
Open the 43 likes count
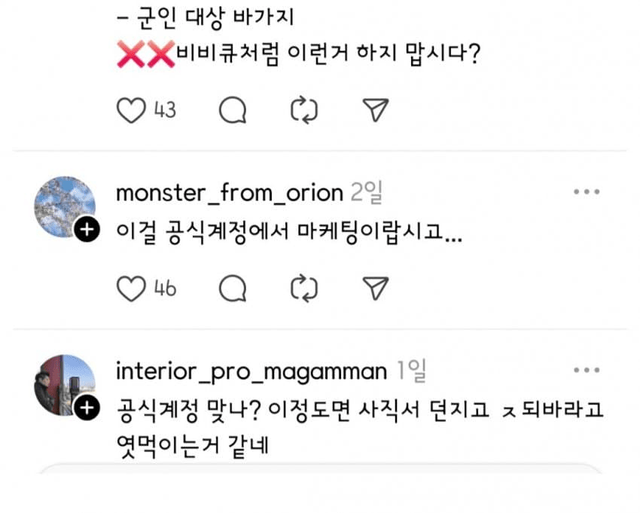[x=165, y=111]
